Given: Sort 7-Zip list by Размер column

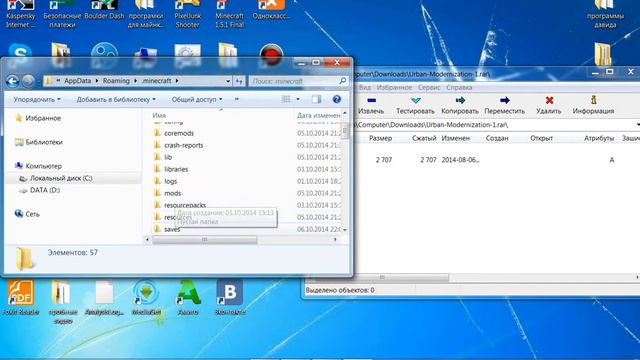Looking at the screenshot, I should [x=380, y=138].
